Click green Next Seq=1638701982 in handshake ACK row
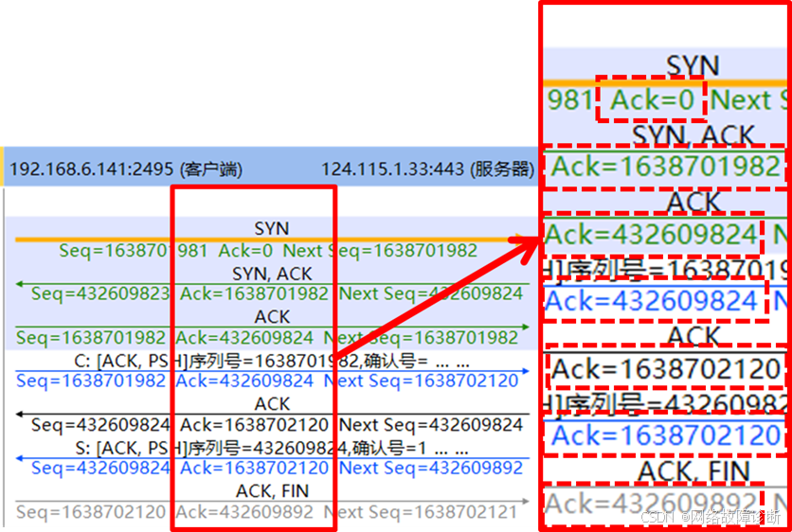 tap(421, 338)
